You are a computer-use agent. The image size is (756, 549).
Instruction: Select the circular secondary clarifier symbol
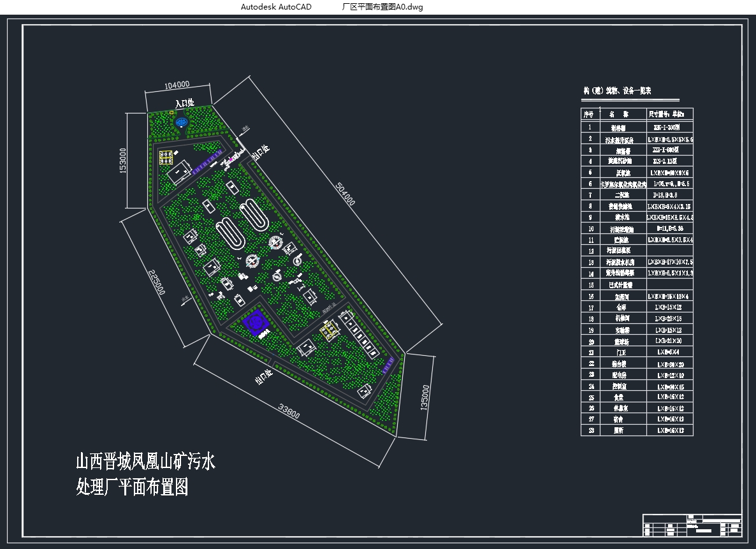tap(275, 242)
